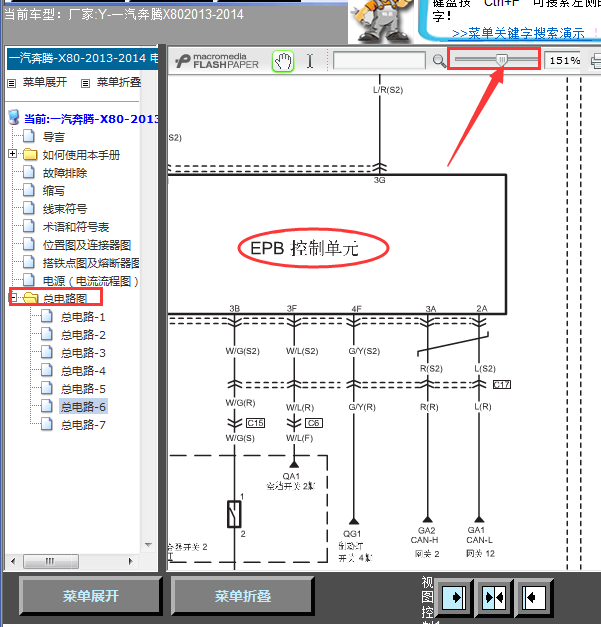Click the 菜单展开 list icon
The height and width of the screenshot is (627, 601).
point(12,83)
